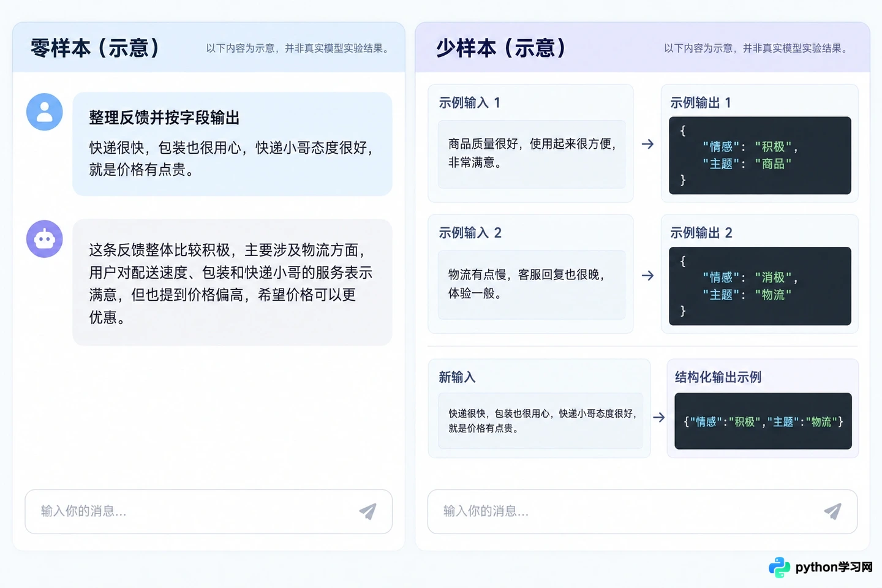
Task: Click code block with 情感 积极 主题 商品
Action: [759, 156]
